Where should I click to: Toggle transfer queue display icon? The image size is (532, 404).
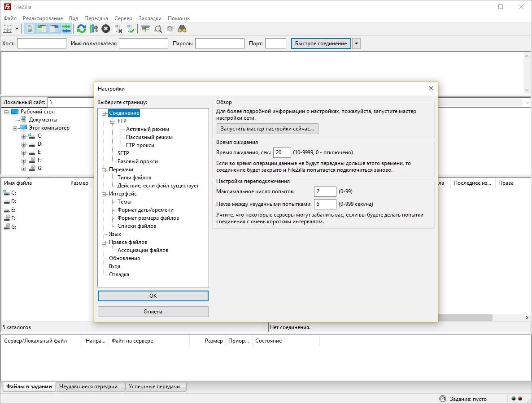click(66, 29)
